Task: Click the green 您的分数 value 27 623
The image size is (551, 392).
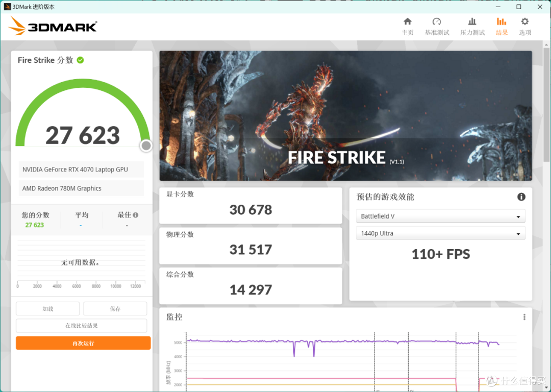Action: (x=35, y=225)
